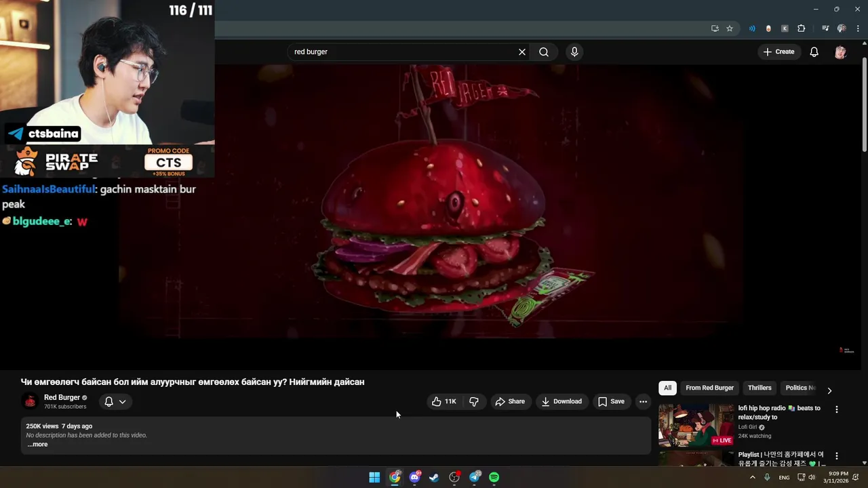
Task: Open YouTube account avatar menu
Action: pyautogui.click(x=840, y=52)
